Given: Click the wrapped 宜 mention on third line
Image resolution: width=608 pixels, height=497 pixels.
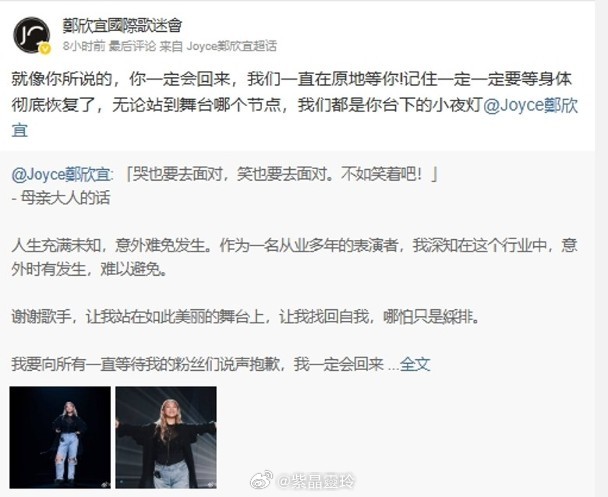Looking at the screenshot, I should pos(19,130).
